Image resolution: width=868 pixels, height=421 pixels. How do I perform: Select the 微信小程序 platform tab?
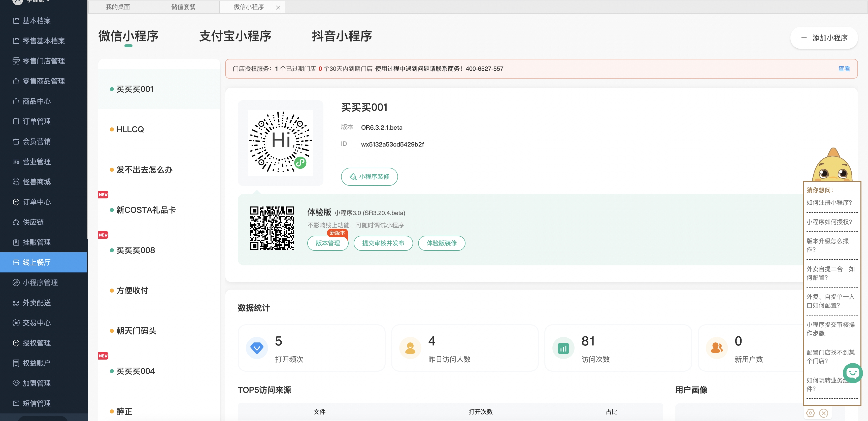point(128,36)
